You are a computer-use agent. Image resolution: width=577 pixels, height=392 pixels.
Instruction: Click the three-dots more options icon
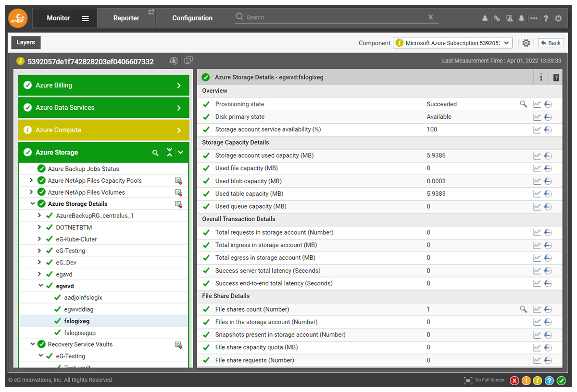coord(534,18)
